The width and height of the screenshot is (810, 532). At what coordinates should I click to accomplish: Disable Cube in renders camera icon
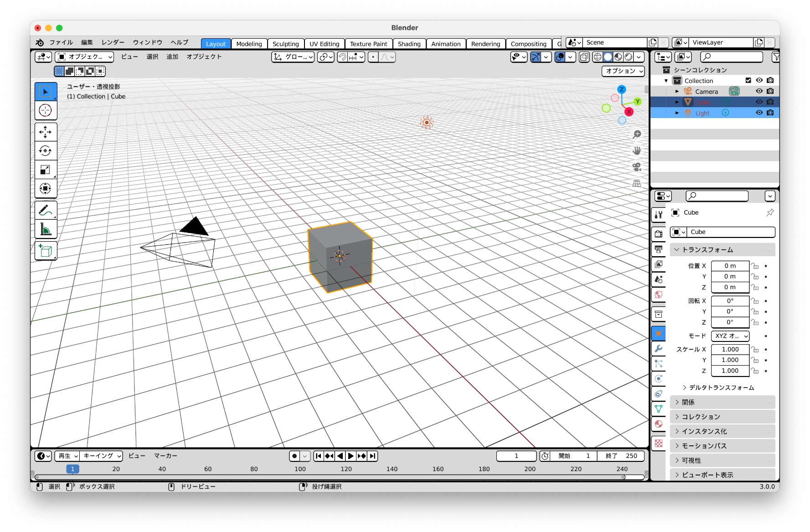770,102
